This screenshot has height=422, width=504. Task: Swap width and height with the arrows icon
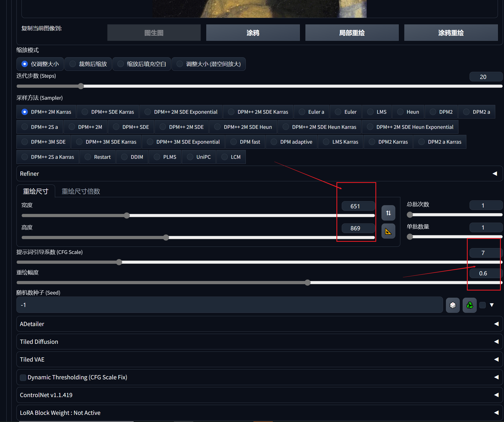click(x=388, y=213)
